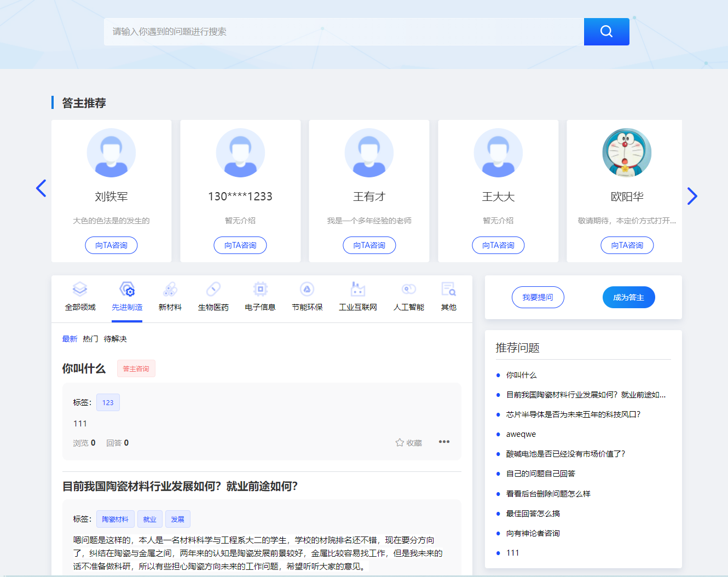
Task: Click 我要提问 button
Action: coord(538,297)
